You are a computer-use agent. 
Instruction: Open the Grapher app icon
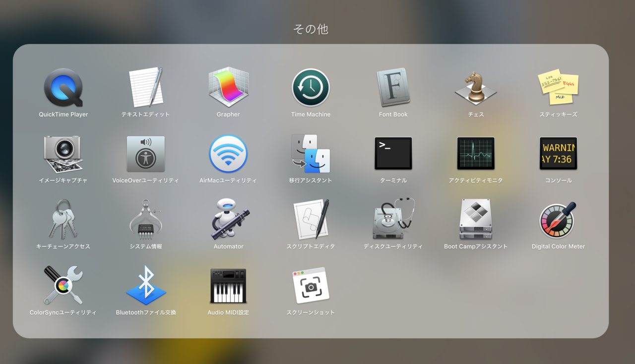point(228,87)
